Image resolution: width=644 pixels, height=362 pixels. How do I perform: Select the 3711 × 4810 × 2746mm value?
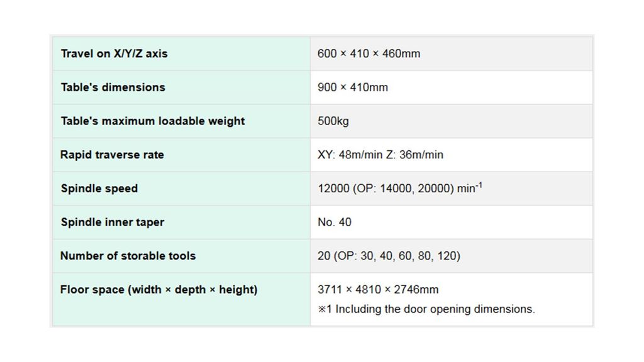[x=378, y=290]
